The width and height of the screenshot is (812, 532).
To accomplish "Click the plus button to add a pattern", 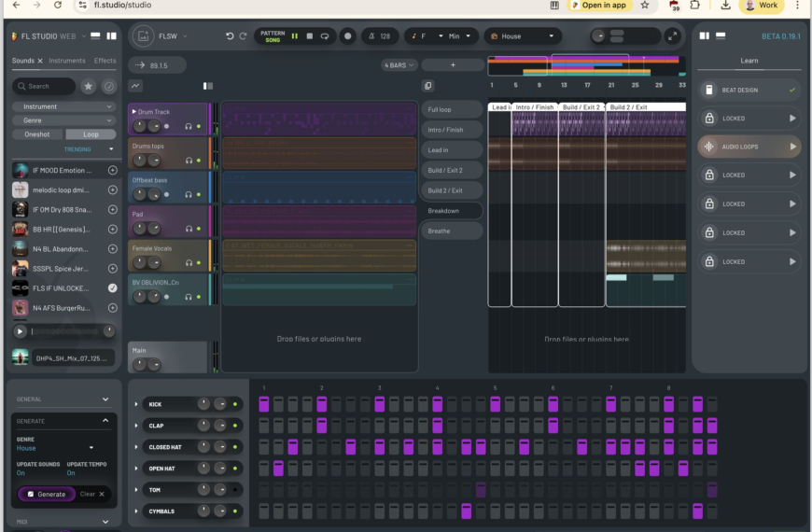I will 453,65.
